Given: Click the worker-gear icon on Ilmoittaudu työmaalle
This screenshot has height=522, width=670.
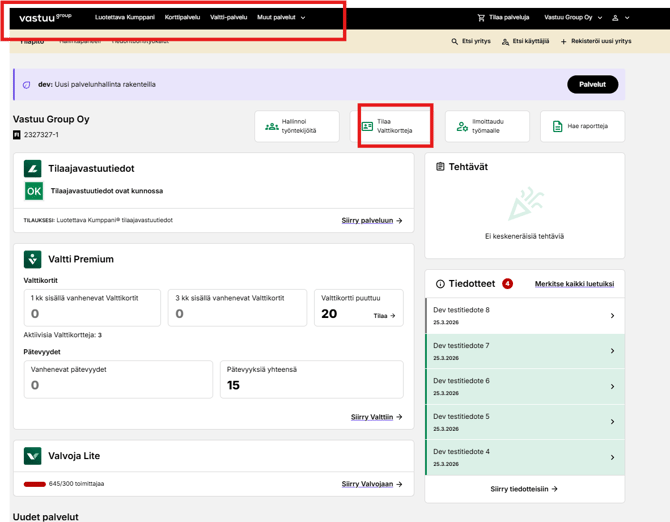Looking at the screenshot, I should click(x=462, y=126).
